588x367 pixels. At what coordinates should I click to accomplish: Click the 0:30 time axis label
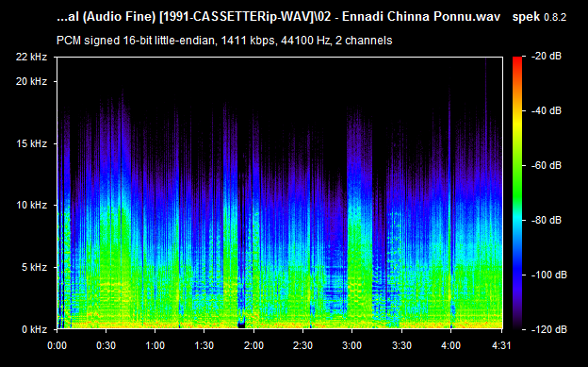106,345
